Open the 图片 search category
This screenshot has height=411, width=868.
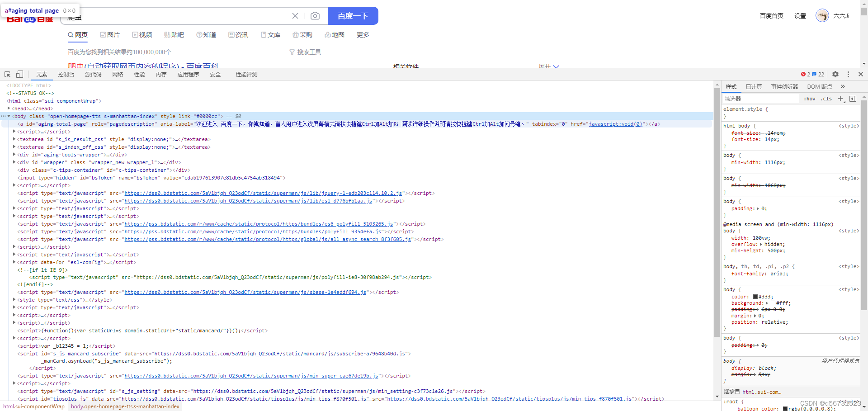[110, 35]
